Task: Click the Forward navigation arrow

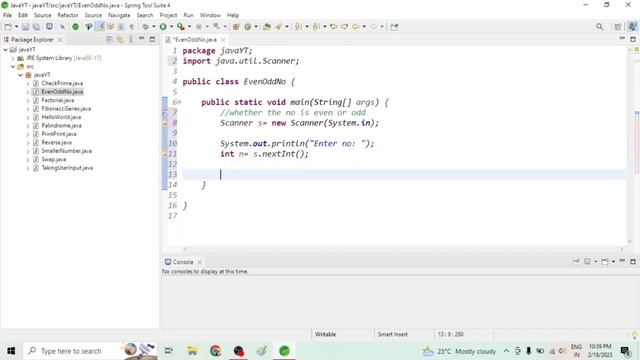Action: click(373, 27)
